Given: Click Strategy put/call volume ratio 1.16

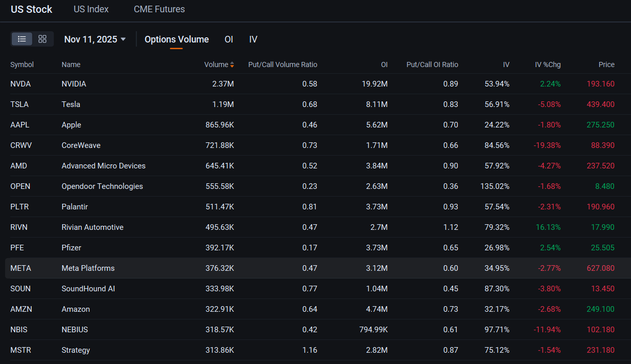Looking at the screenshot, I should coord(310,350).
